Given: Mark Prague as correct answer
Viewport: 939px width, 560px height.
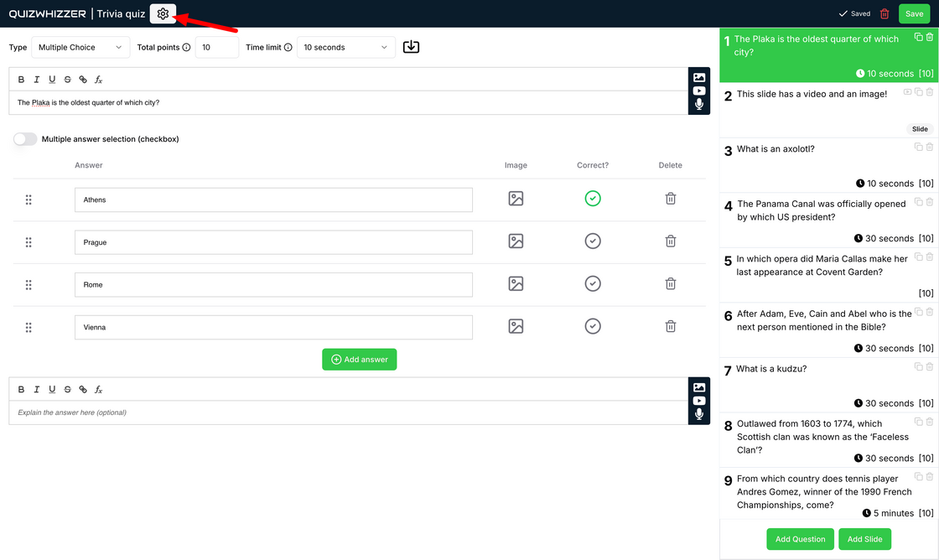Looking at the screenshot, I should pyautogui.click(x=592, y=241).
